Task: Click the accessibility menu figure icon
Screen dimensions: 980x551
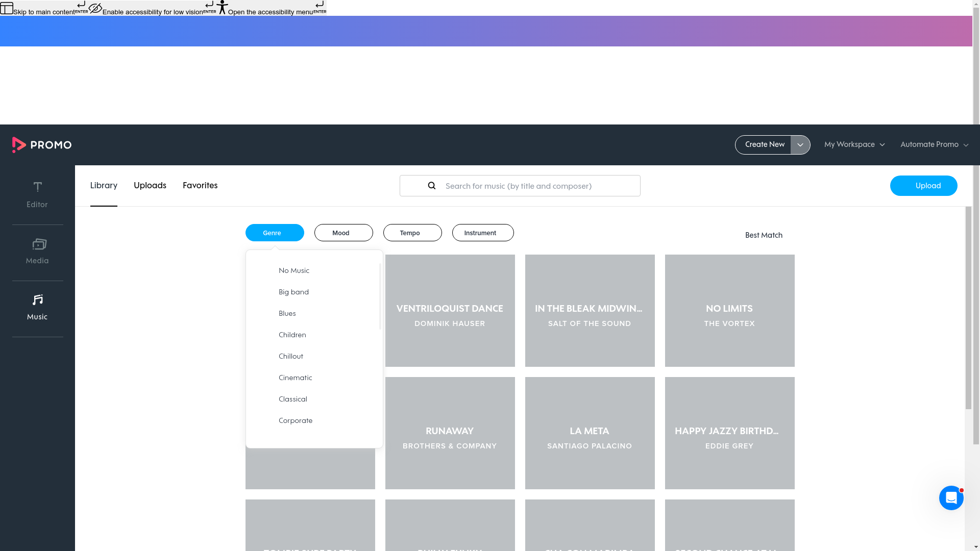Action: point(222,7)
